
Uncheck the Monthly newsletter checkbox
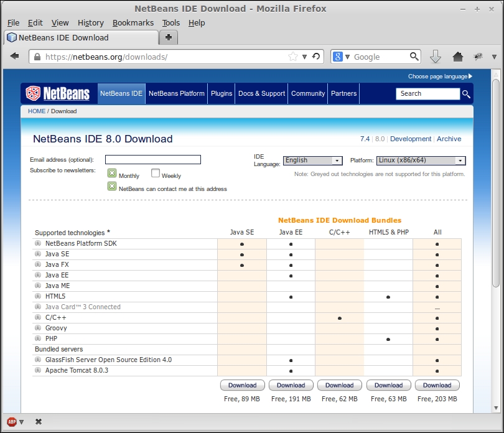(x=111, y=174)
